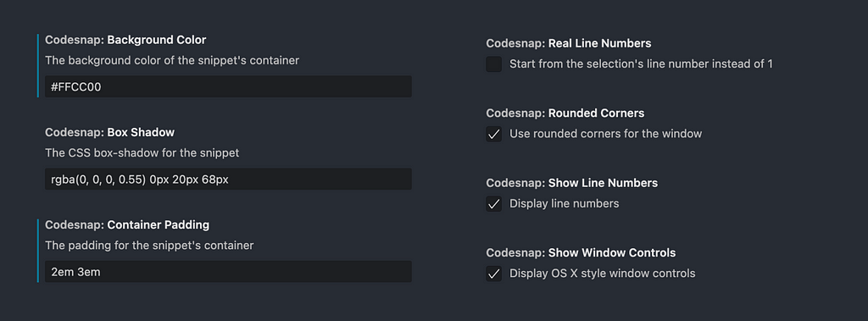
Task: Click the Codesnap: Real Line Numbers heading
Action: pyautogui.click(x=569, y=43)
